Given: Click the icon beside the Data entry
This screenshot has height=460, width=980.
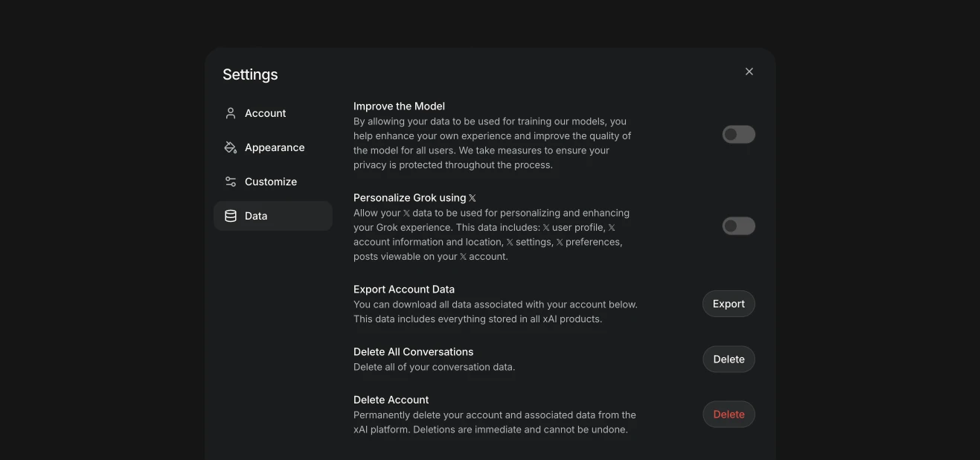Looking at the screenshot, I should tap(230, 215).
